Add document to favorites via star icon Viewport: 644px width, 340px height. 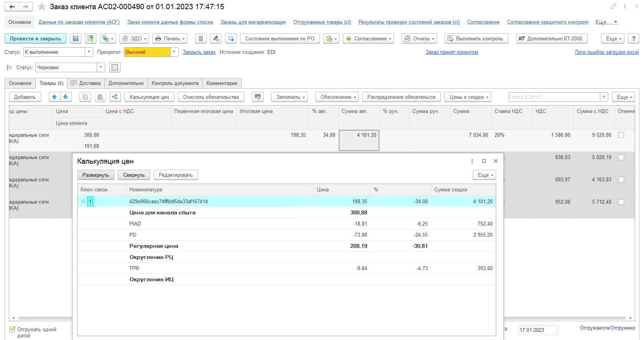point(42,7)
